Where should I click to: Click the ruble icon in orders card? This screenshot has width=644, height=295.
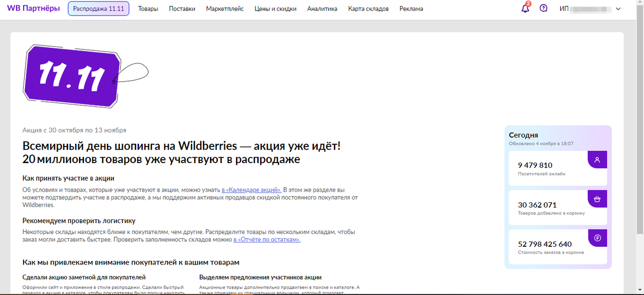(597, 238)
